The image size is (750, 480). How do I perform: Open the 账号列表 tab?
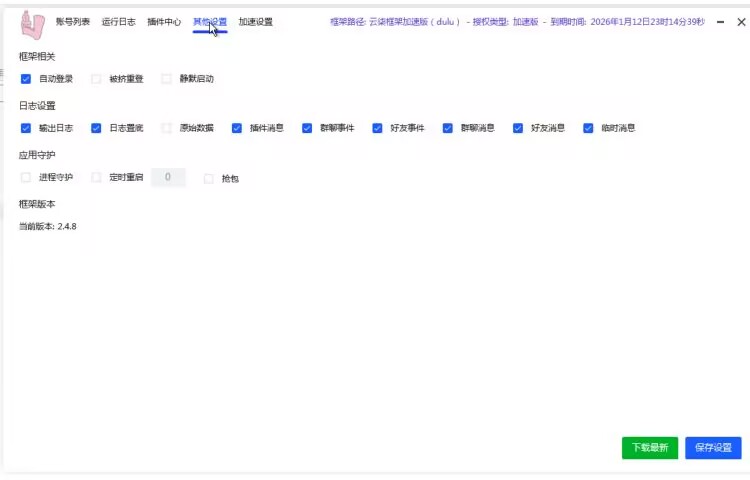(x=72, y=22)
